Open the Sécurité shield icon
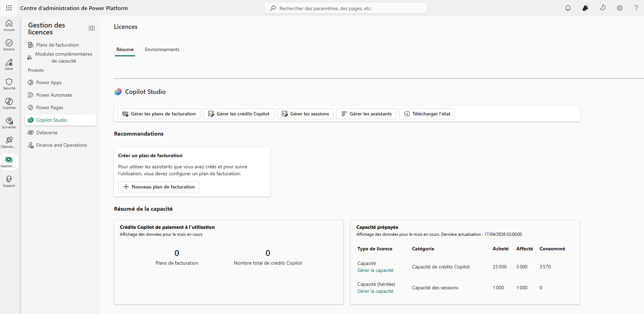This screenshot has width=644, height=314. [x=9, y=84]
